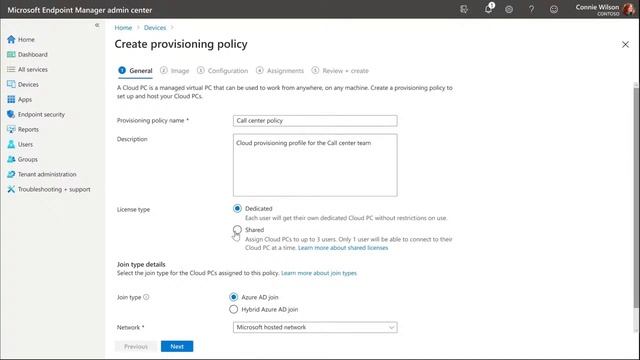The height and width of the screenshot is (360, 640).
Task: Go to Devices in the sidebar
Action: (23, 84)
